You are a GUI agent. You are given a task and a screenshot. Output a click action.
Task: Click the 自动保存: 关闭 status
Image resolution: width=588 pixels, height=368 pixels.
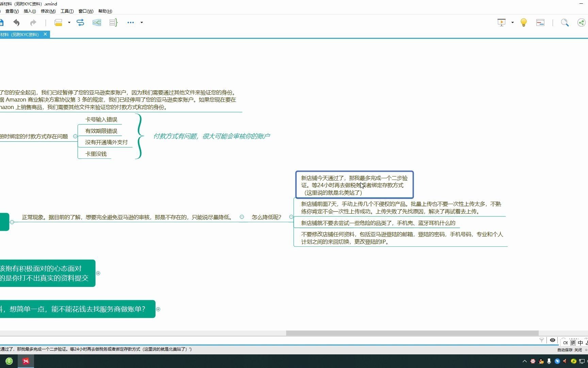point(569,350)
